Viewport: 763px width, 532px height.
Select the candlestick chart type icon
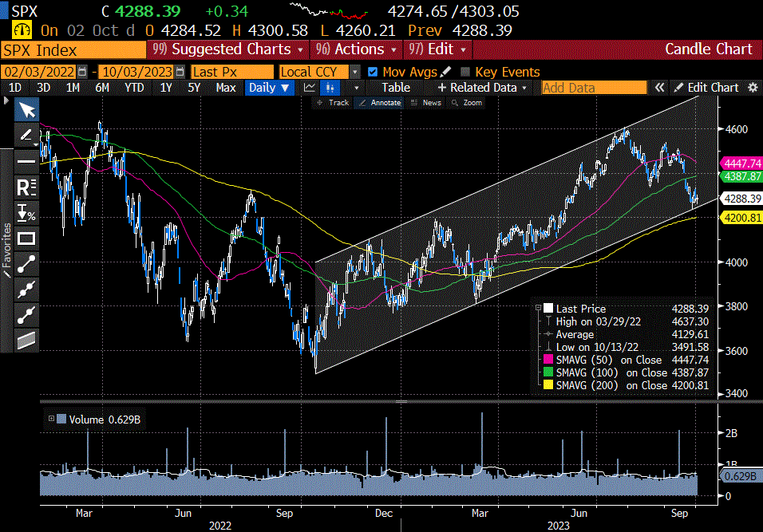330,88
